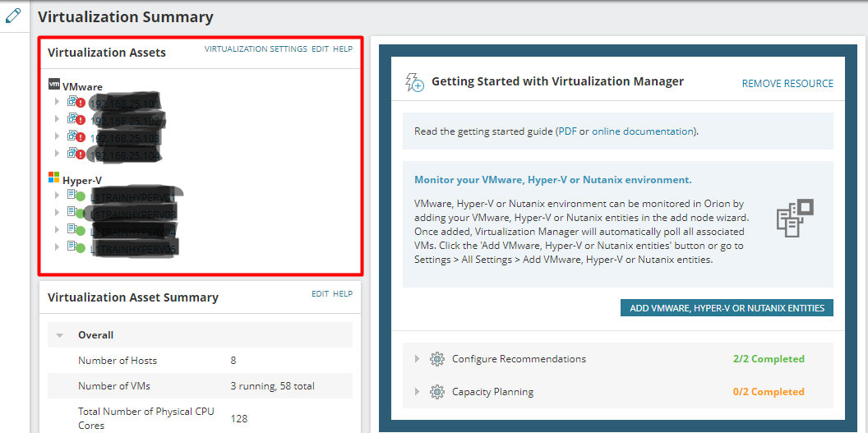Image resolution: width=868 pixels, height=433 pixels.
Task: Expand the L1TRAINHYPERV01 host node
Action: tap(57, 195)
